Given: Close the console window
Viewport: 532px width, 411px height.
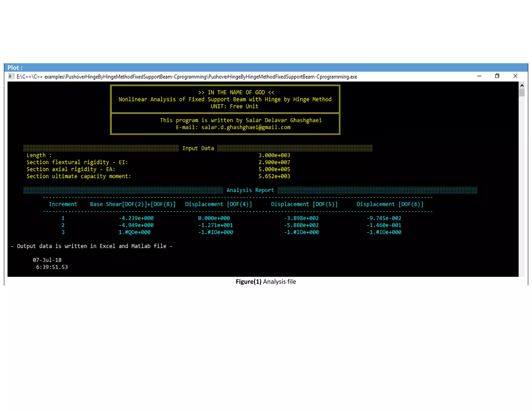Looking at the screenshot, I should tap(515, 76).
